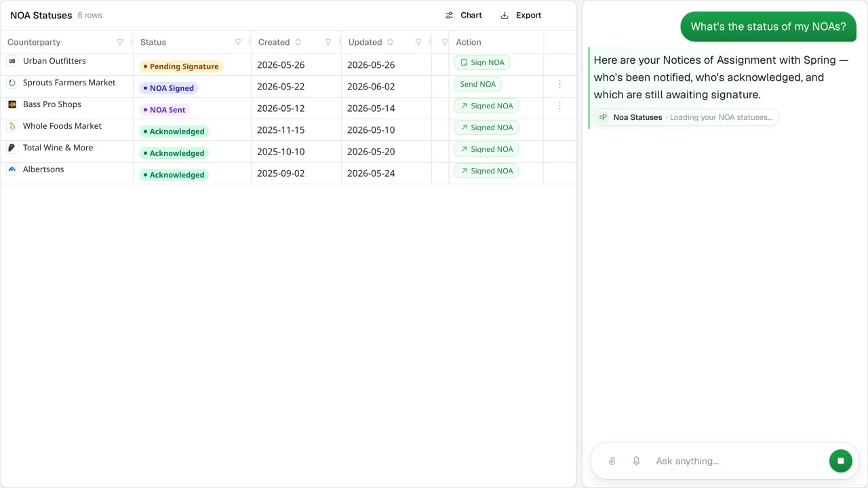Click the Created column header label
Screen dimensions: 868x488
click(274, 42)
